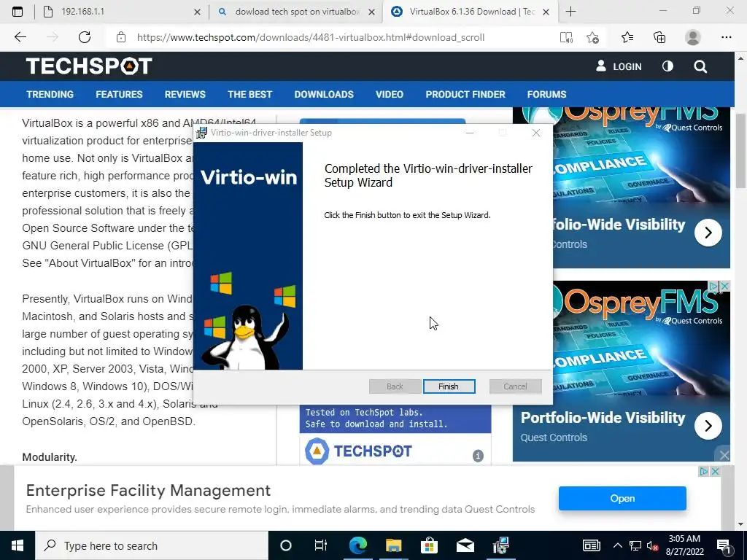Viewport: 747px width, 560px height.
Task: Open the Collections icon
Action: pyautogui.click(x=659, y=37)
